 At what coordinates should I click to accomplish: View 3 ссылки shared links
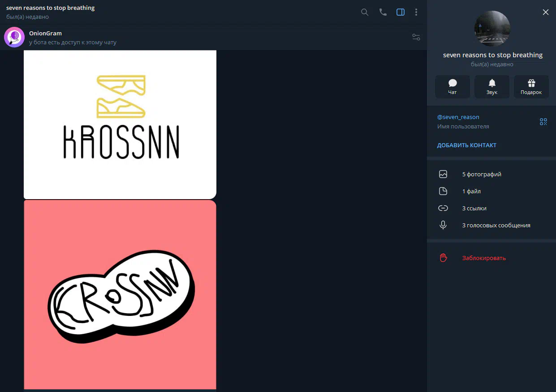[474, 209]
